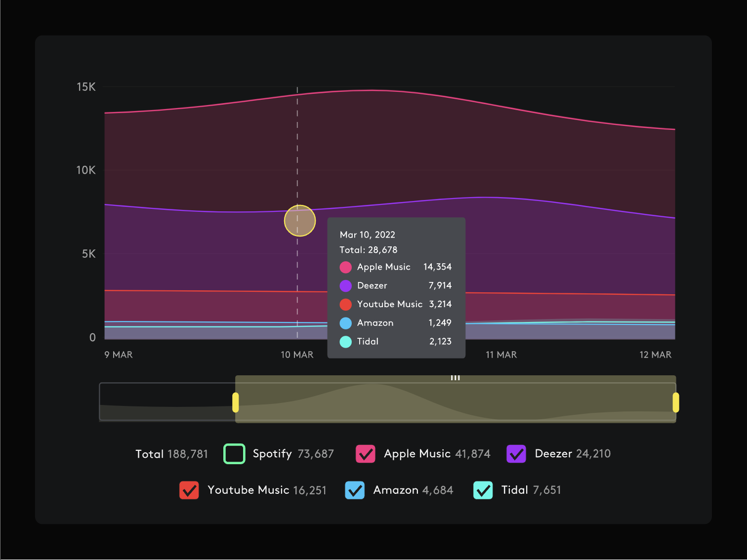
Task: Untick the Tidal checkbox
Action: pos(483,490)
